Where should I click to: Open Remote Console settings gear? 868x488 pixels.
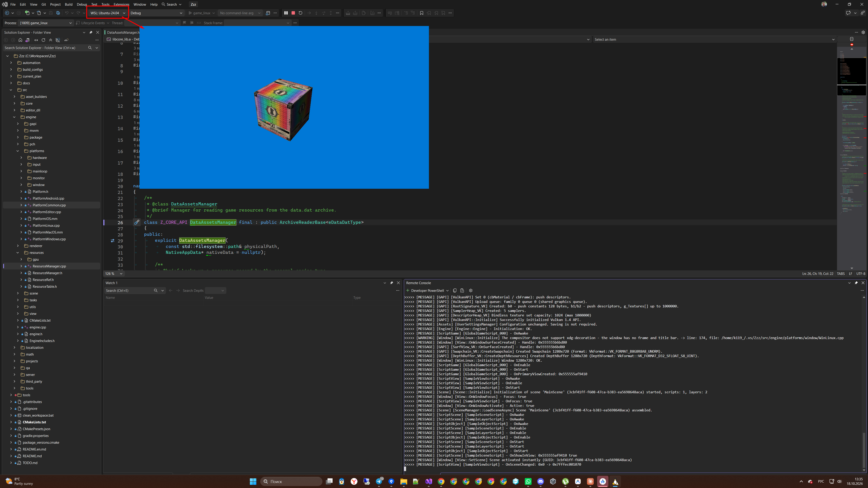point(471,290)
